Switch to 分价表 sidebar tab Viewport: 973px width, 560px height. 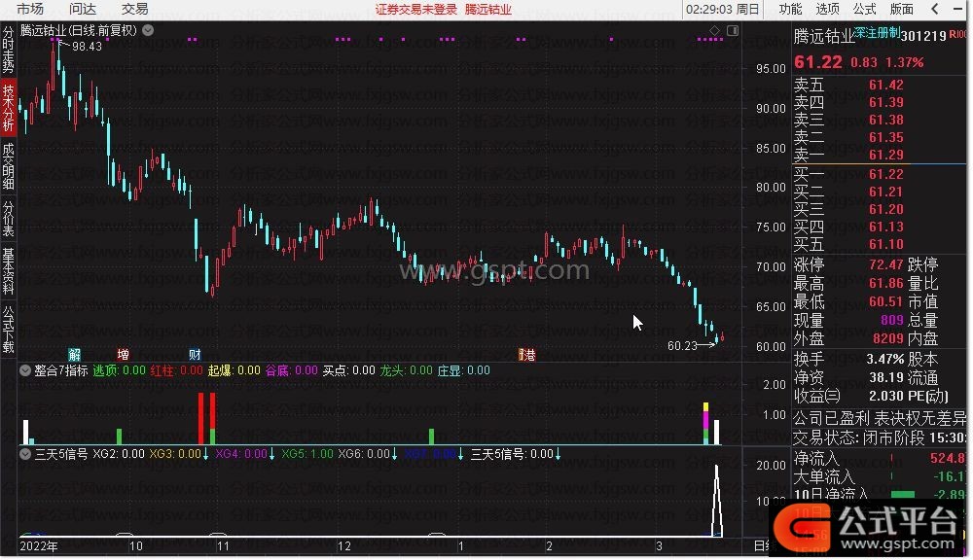pos(8,219)
